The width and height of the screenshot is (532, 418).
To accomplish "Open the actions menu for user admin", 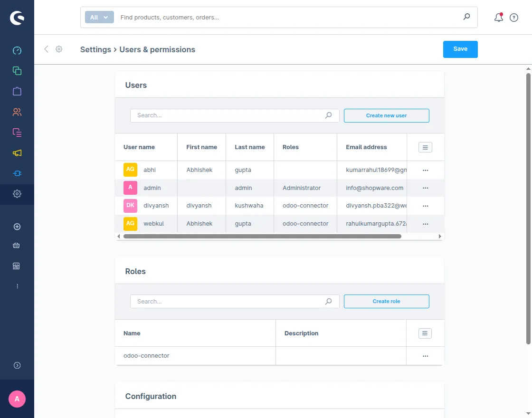I will pos(426,188).
